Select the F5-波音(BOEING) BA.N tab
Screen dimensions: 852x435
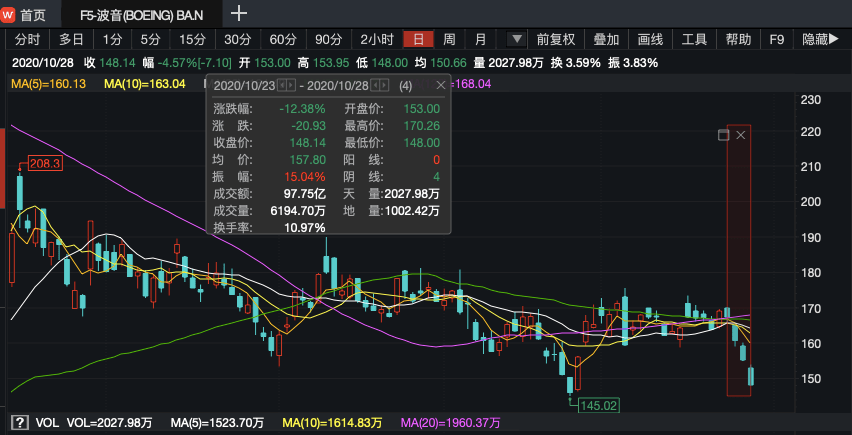tap(142, 15)
